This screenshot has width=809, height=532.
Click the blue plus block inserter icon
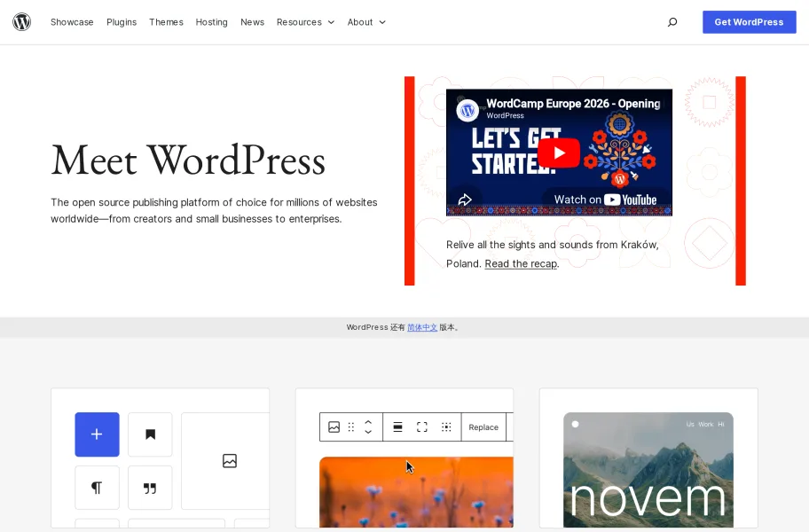click(x=97, y=434)
